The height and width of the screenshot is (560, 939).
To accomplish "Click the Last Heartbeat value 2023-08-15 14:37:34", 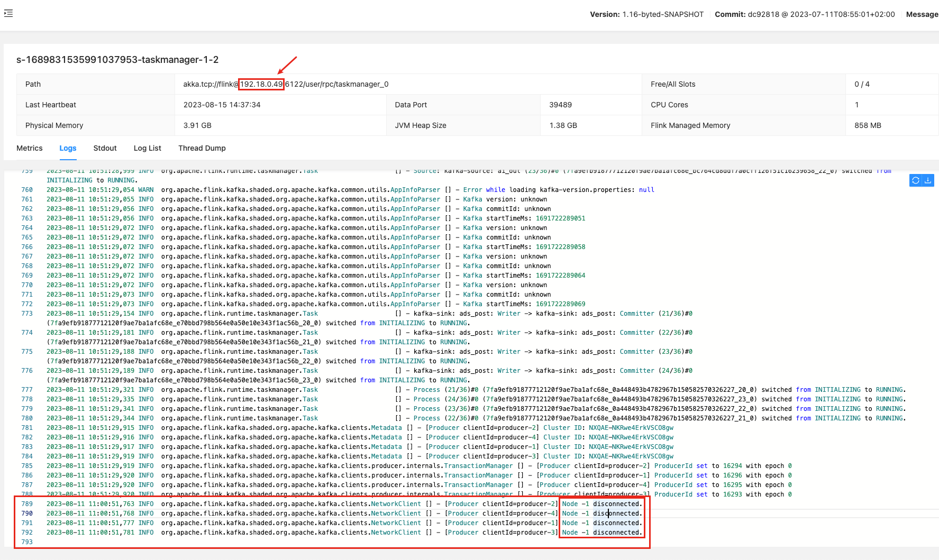I will coord(222,105).
